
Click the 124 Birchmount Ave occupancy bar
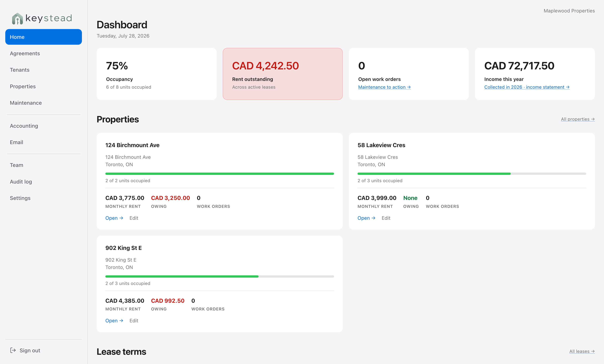tap(220, 174)
